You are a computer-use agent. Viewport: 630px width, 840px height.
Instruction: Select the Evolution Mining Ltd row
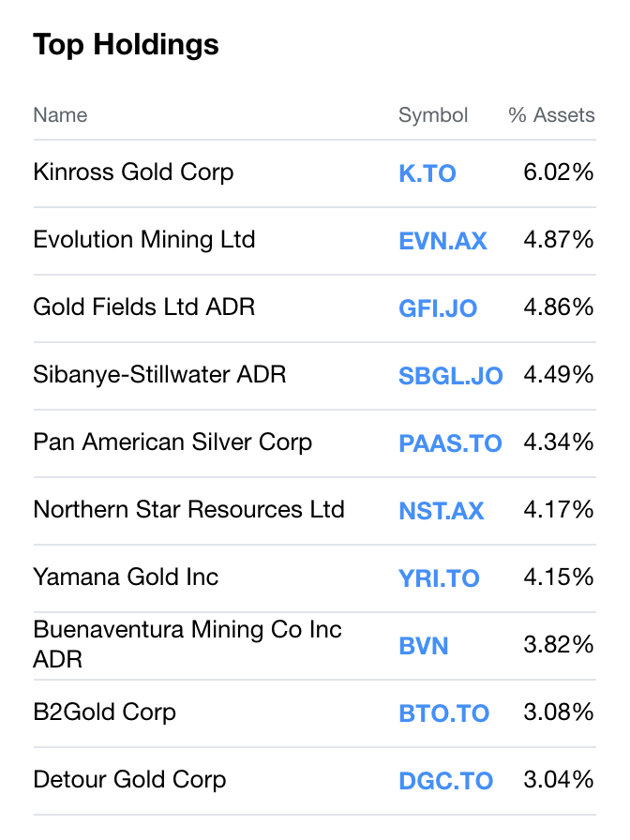(x=143, y=241)
